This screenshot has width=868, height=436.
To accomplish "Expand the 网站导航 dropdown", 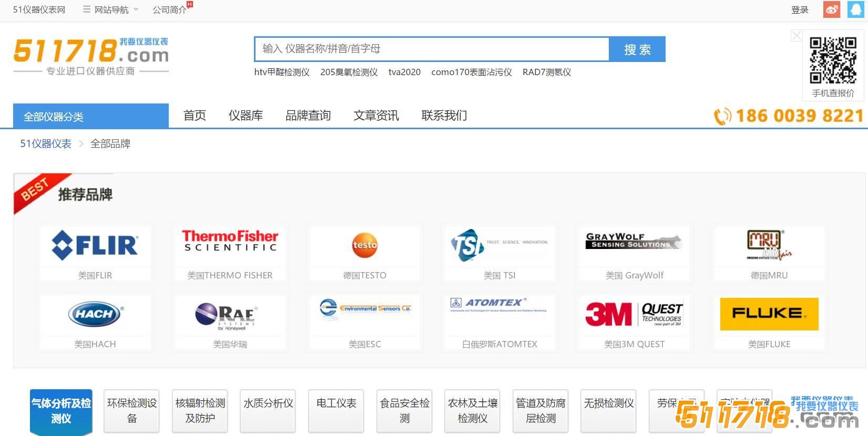I will click(111, 9).
